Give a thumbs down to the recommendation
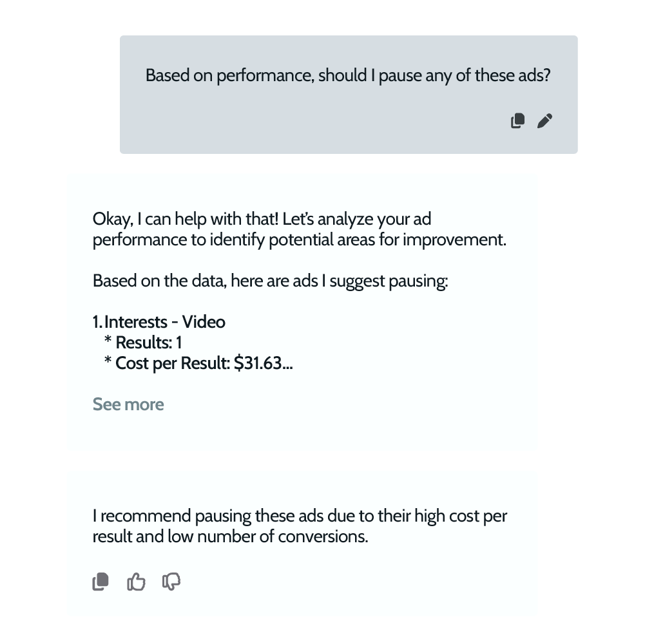 pos(171,582)
